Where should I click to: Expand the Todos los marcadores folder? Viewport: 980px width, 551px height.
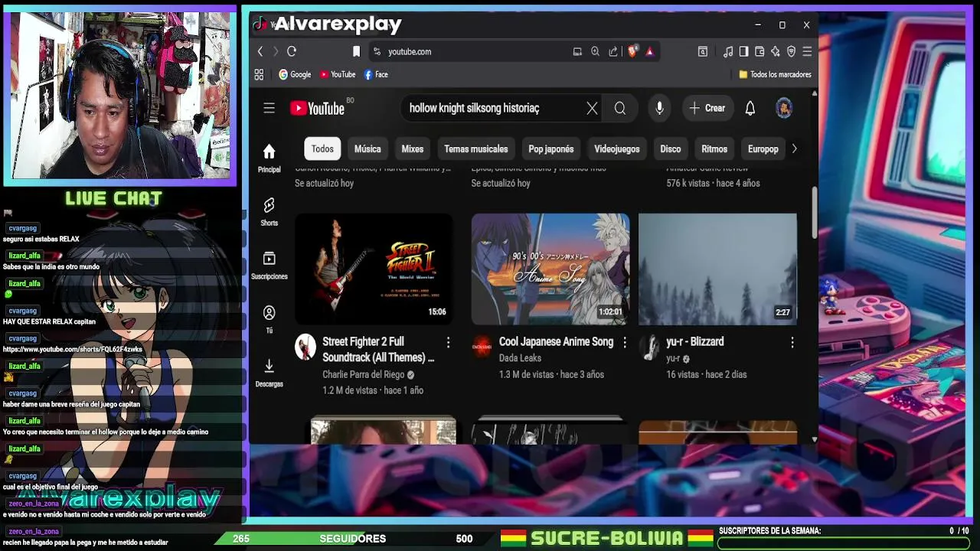(775, 74)
